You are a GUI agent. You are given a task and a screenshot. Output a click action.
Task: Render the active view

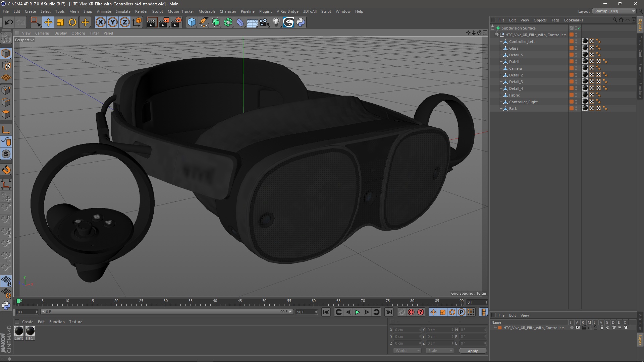(152, 22)
